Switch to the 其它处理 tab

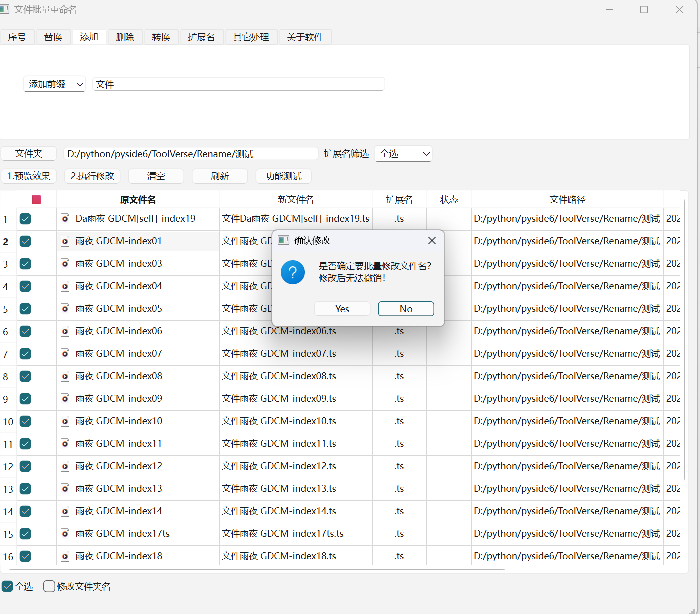[251, 36]
